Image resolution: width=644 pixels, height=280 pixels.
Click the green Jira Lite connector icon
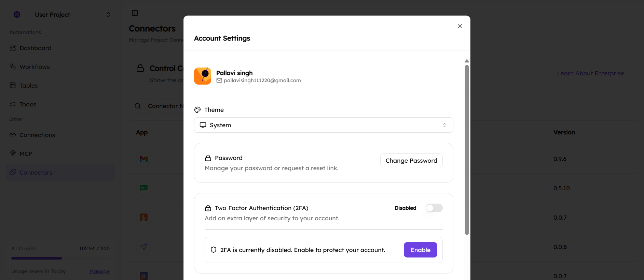click(x=143, y=188)
